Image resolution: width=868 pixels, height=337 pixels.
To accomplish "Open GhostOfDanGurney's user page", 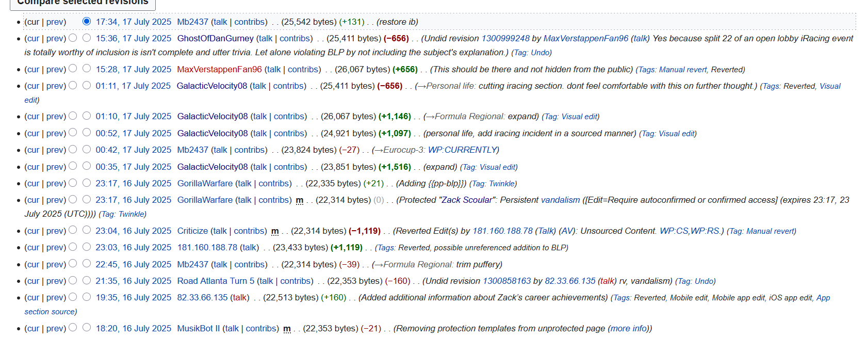I will [216, 38].
